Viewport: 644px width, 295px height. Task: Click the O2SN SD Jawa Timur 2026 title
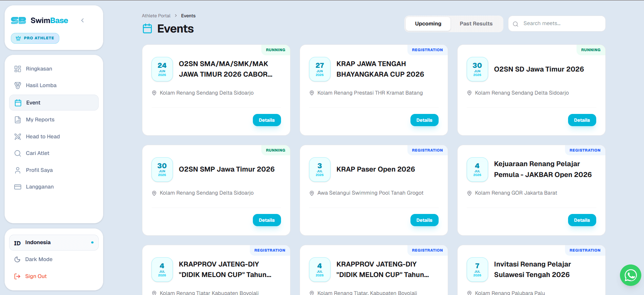(x=539, y=69)
